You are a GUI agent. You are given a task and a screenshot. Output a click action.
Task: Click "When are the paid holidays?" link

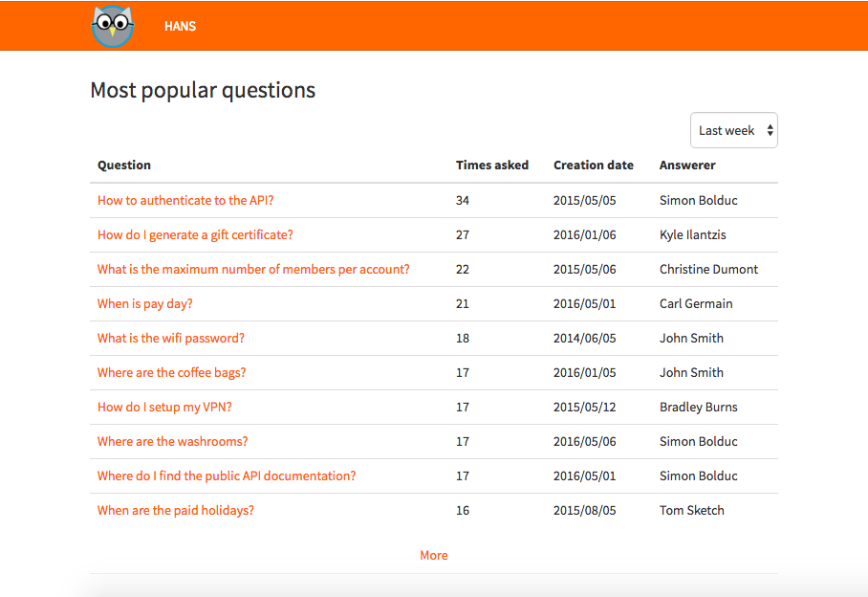pos(176,510)
